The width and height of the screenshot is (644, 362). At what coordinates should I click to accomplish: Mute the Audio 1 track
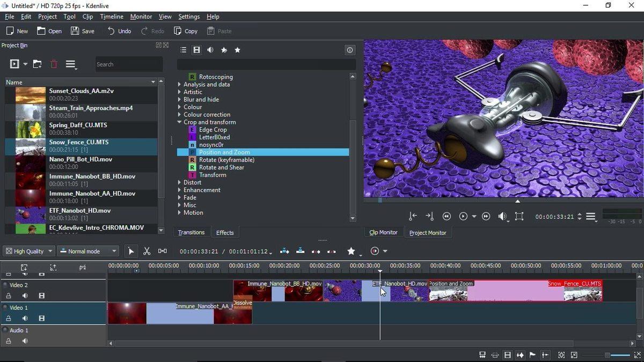25,341
